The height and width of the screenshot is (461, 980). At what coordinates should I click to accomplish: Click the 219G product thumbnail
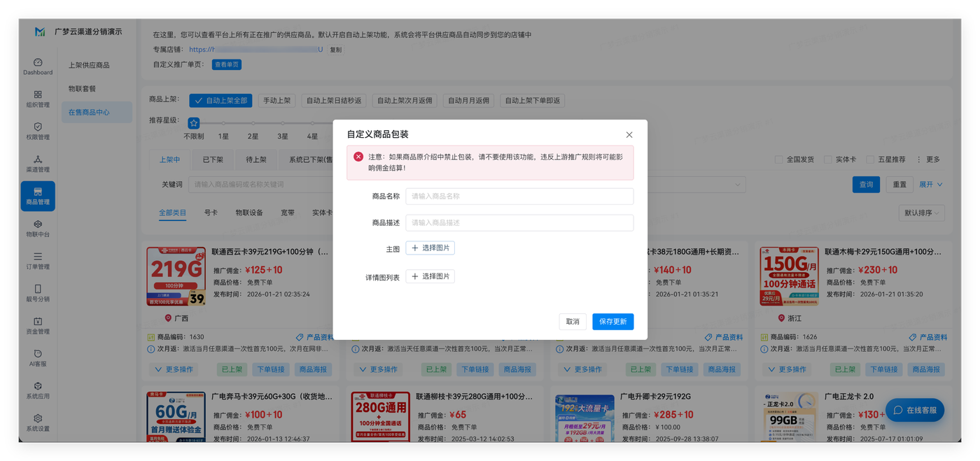(176, 276)
